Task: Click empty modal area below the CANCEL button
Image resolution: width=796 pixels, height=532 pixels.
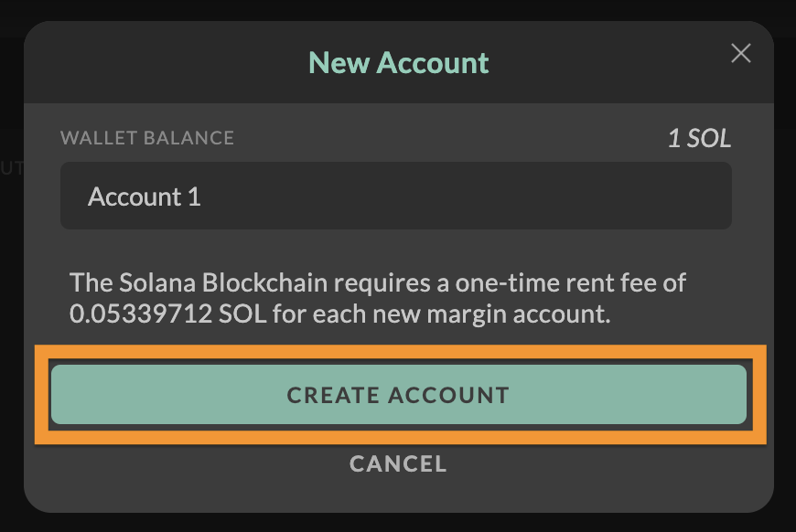Action: 398,495
